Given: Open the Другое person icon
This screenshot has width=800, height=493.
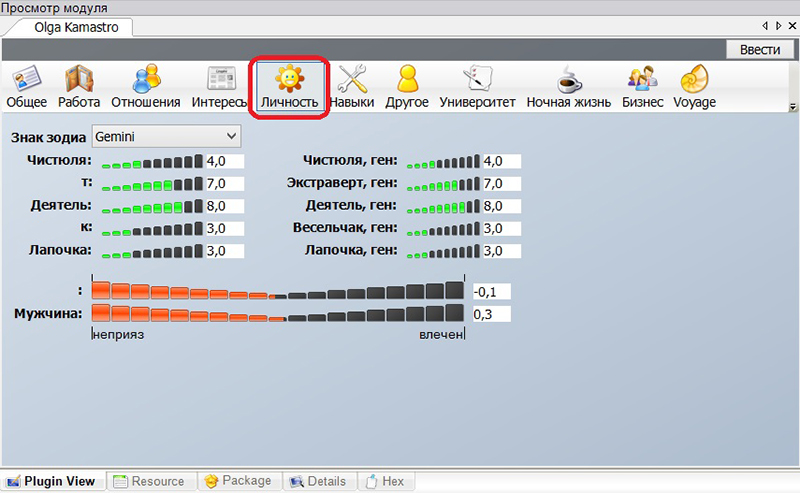Looking at the screenshot, I should coord(407,79).
